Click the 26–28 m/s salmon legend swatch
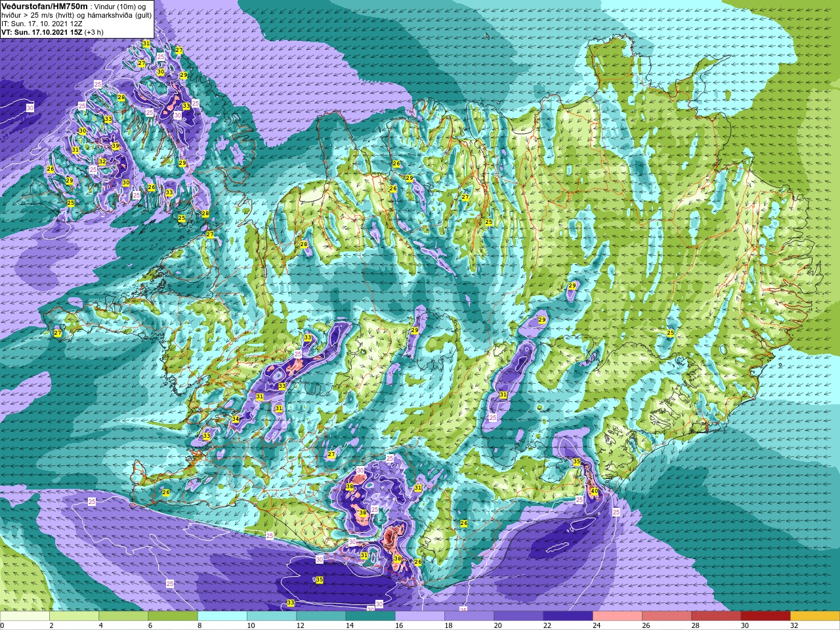Image resolution: width=840 pixels, height=630 pixels. [x=667, y=616]
